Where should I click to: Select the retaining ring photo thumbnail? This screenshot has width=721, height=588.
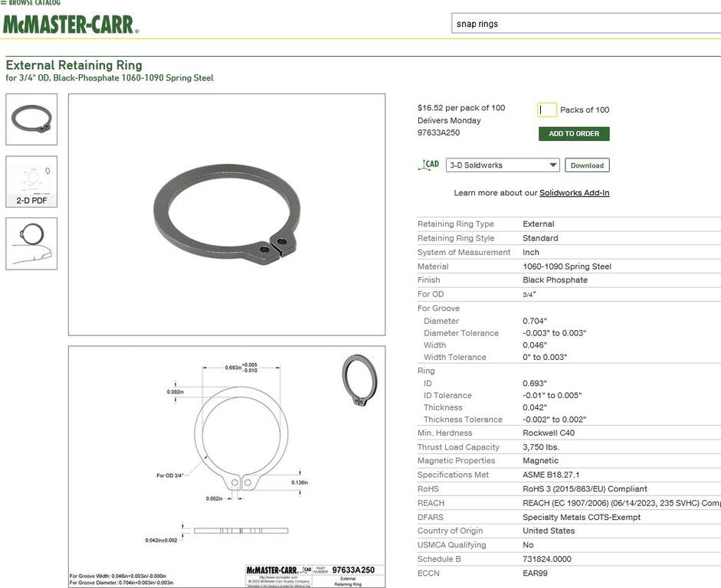click(x=31, y=119)
